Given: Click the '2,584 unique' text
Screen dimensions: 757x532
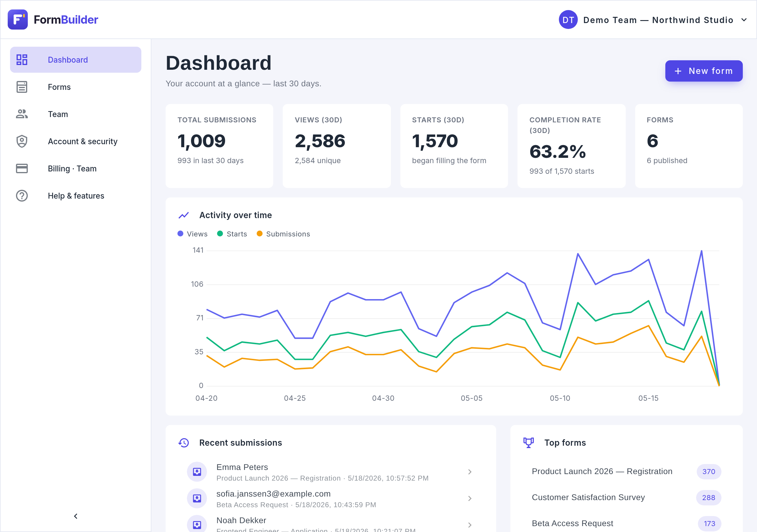Looking at the screenshot, I should click(318, 160).
